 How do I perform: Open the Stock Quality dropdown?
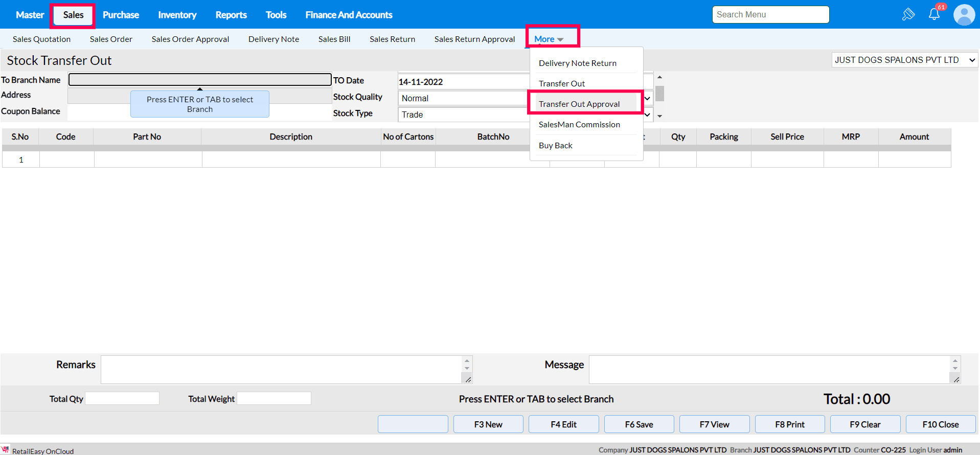(x=647, y=98)
